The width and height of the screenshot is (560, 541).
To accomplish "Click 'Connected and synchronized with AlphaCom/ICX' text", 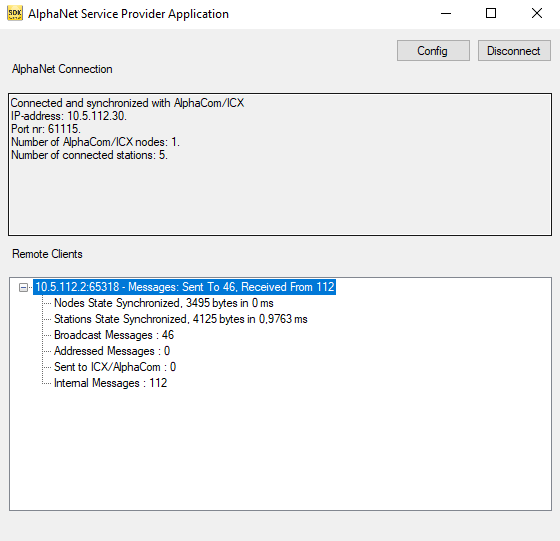I will click(x=127, y=103).
